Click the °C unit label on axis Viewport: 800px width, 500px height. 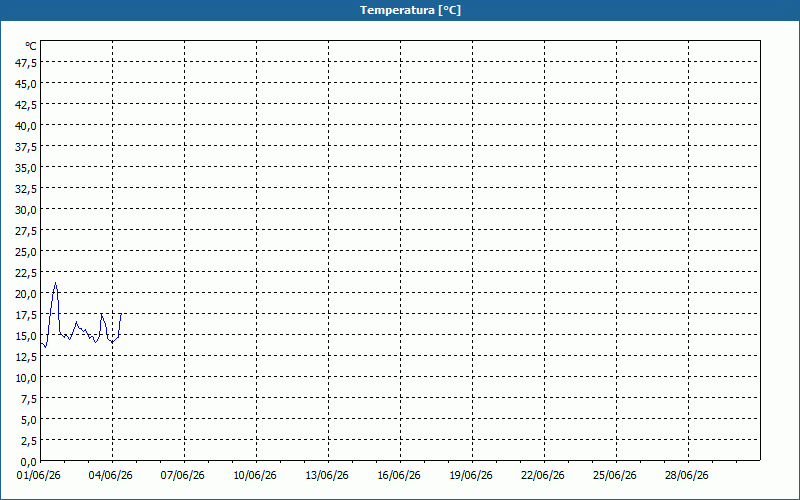click(31, 46)
